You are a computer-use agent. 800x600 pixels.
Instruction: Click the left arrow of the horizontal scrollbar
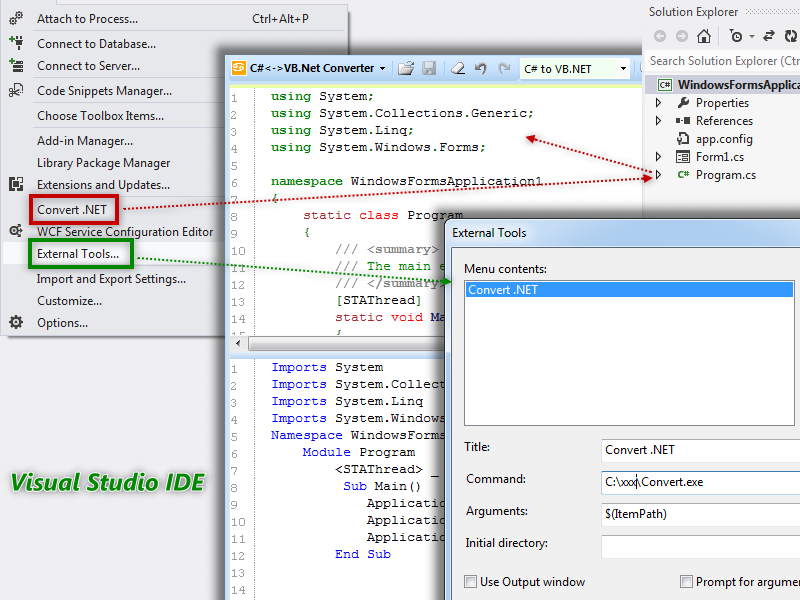238,343
